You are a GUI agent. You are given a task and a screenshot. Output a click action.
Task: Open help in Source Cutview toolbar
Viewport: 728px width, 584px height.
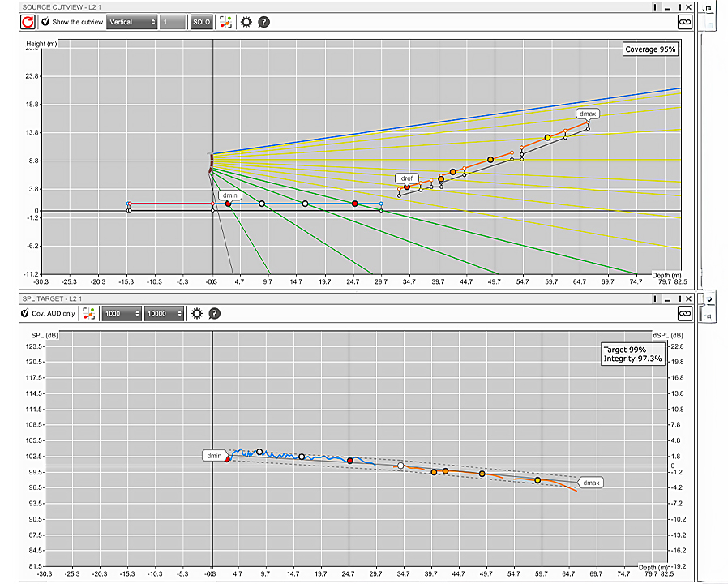click(x=263, y=23)
